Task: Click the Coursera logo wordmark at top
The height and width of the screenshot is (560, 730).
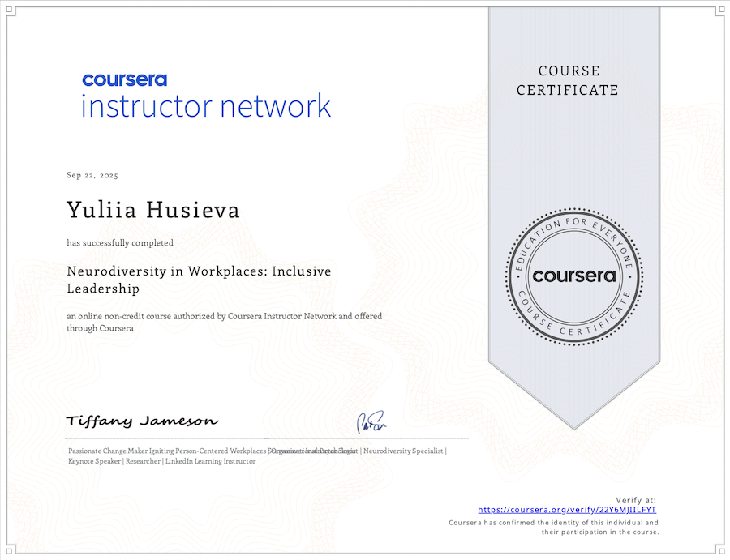Action: [x=124, y=79]
